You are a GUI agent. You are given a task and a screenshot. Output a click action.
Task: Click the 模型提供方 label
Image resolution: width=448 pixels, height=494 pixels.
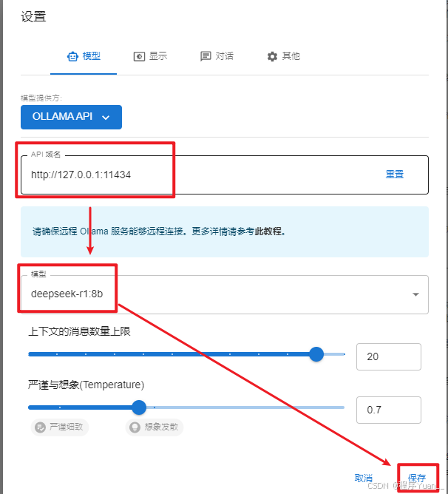41,98
